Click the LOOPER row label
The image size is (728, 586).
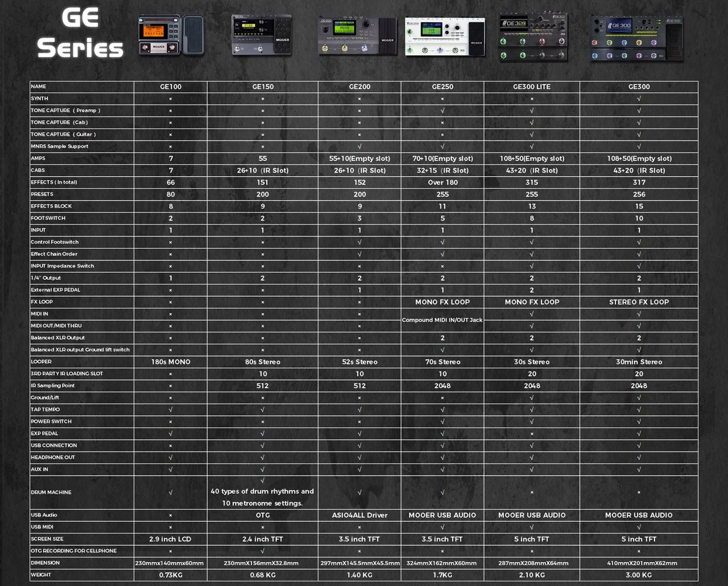[x=41, y=361]
